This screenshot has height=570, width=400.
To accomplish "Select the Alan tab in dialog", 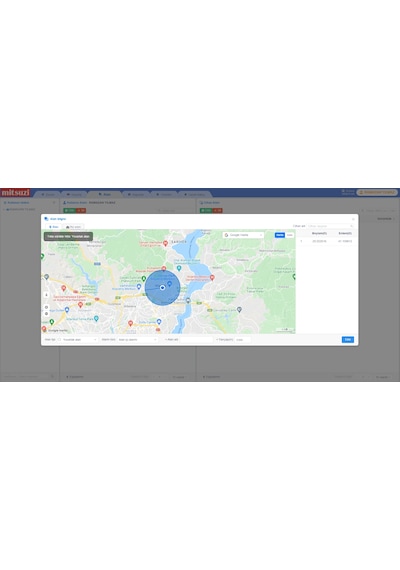I will (53, 227).
